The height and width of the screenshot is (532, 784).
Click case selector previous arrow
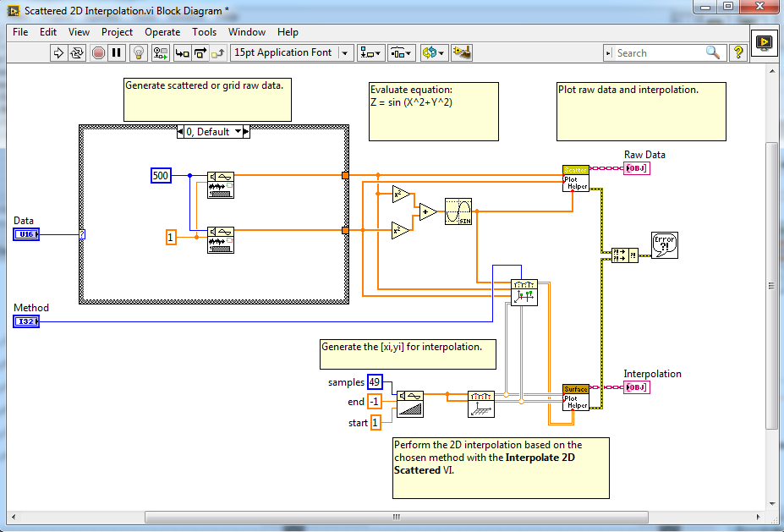[x=180, y=131]
